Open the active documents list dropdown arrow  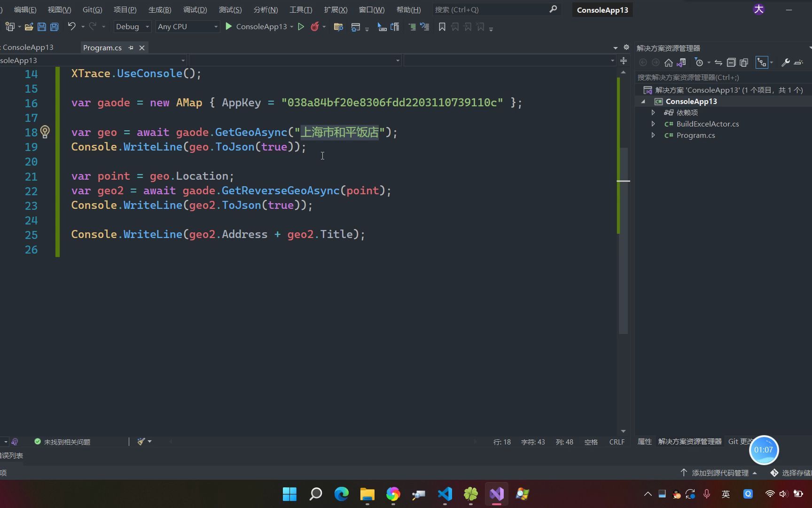click(615, 48)
